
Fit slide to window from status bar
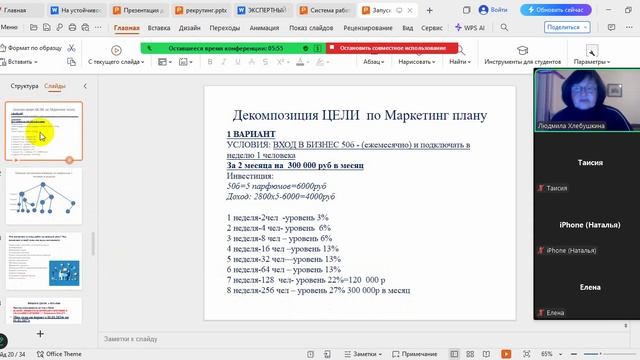click(x=527, y=354)
